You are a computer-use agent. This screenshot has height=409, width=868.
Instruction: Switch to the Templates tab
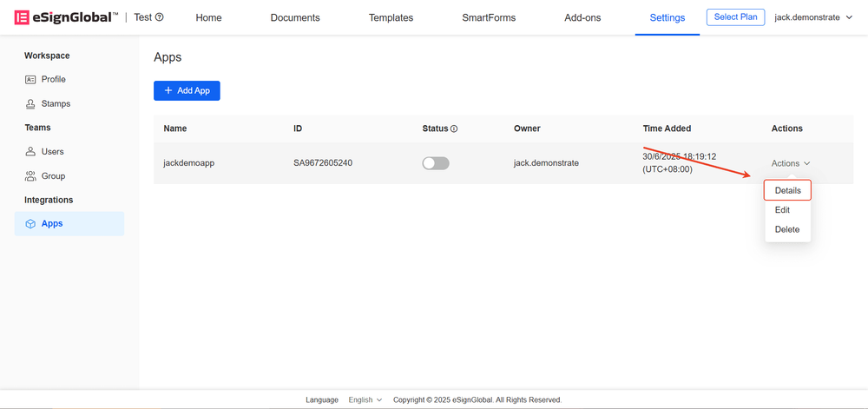(391, 17)
